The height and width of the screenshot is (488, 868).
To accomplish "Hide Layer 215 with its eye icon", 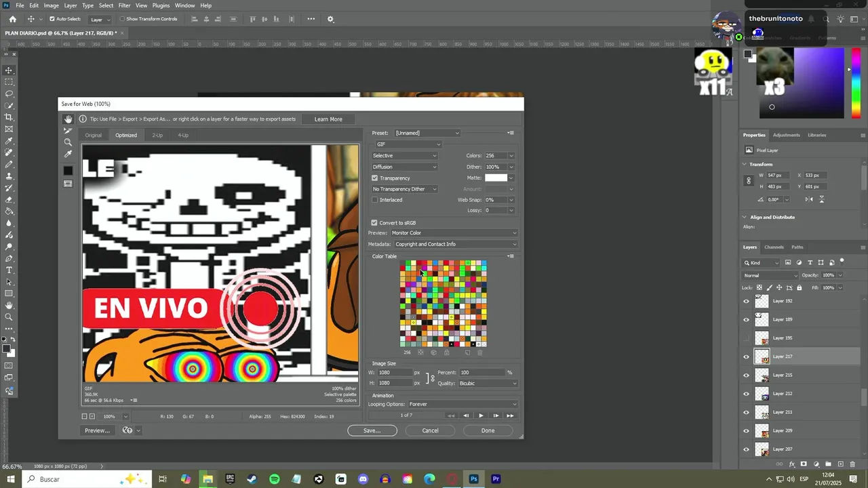I will tap(747, 375).
